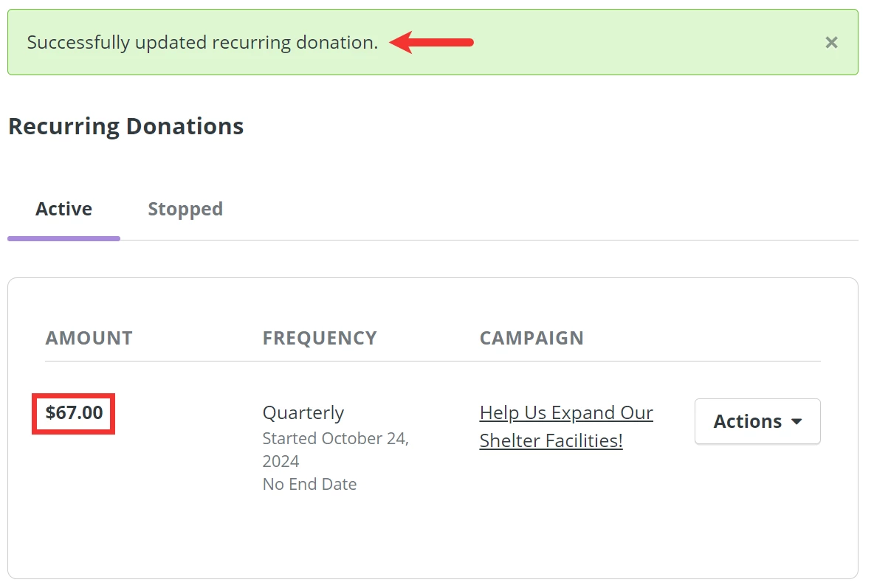Screen dimensions: 874x588
Task: Click the CAMPAIGN column header
Action: 531,338
